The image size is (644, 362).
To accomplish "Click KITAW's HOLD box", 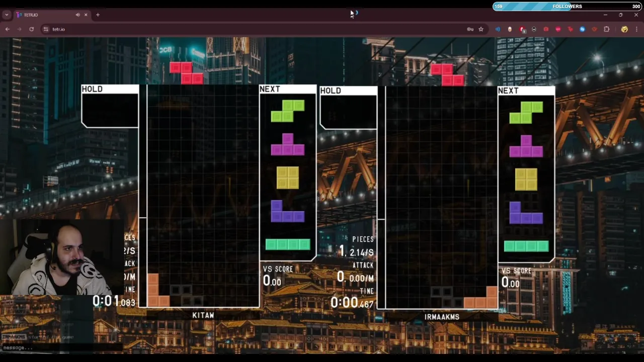I will pyautogui.click(x=110, y=106).
